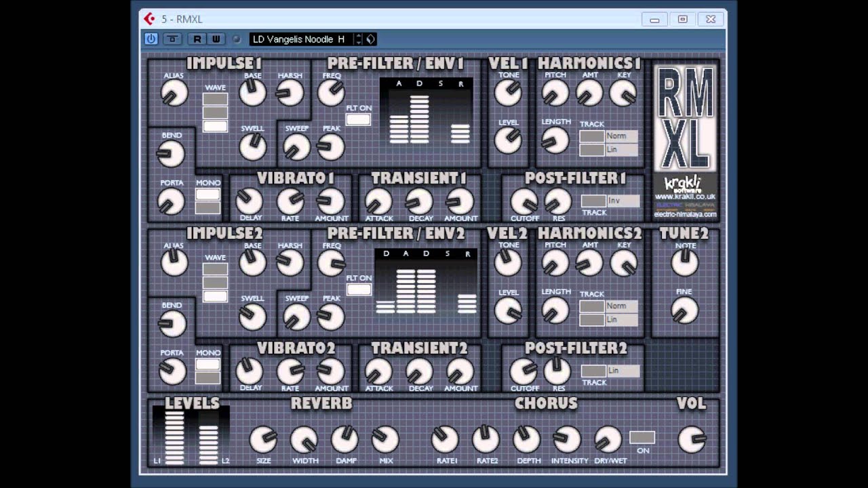Click the Impulse1 SWELL knob
The height and width of the screenshot is (488, 868).
[253, 146]
